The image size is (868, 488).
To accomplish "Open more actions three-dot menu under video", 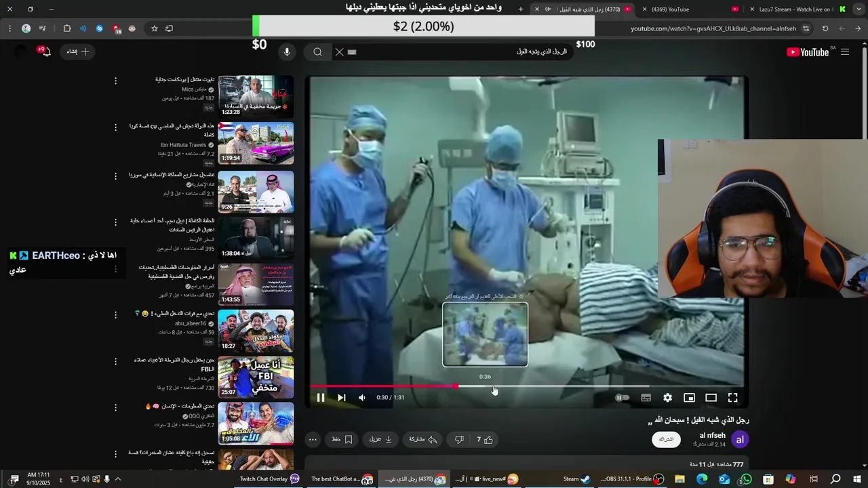I will pos(313,440).
